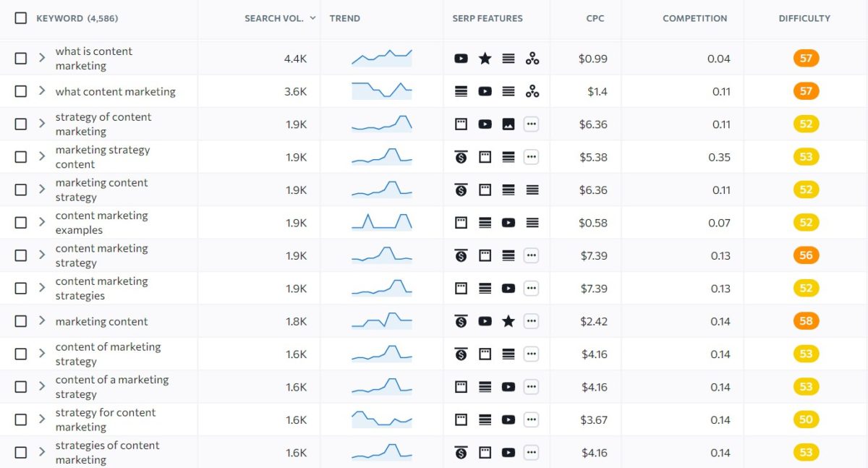Click the featured snippet icon for "content marketing examples"

(x=461, y=222)
